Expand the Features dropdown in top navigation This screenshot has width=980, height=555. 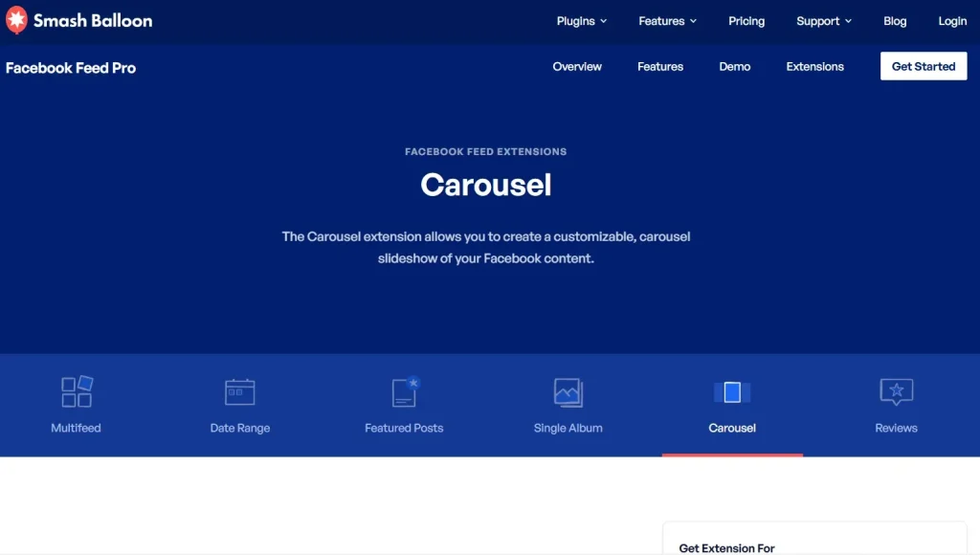tap(667, 20)
